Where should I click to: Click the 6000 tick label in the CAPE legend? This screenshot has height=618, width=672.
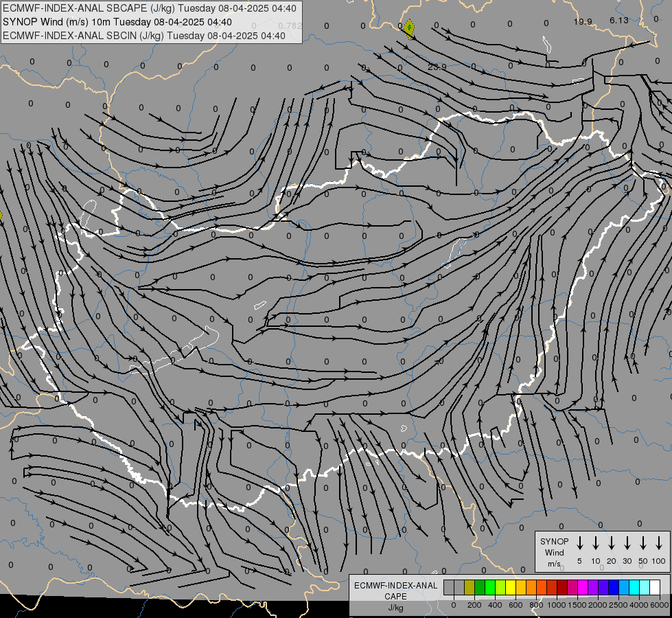point(660,605)
